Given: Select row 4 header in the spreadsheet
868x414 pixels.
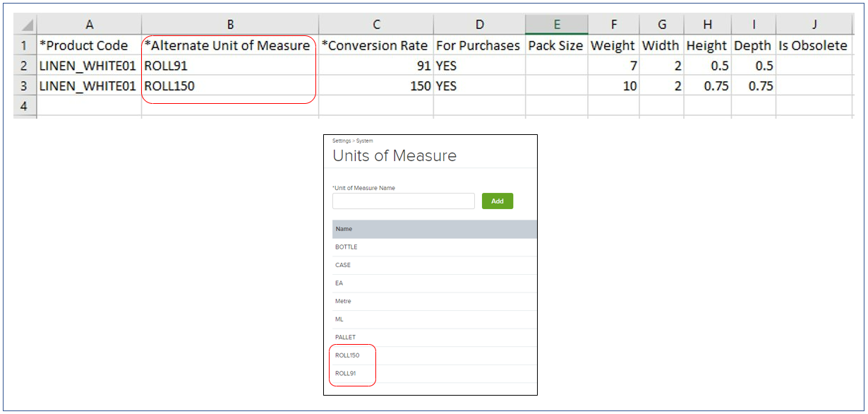Looking at the screenshot, I should (x=25, y=106).
